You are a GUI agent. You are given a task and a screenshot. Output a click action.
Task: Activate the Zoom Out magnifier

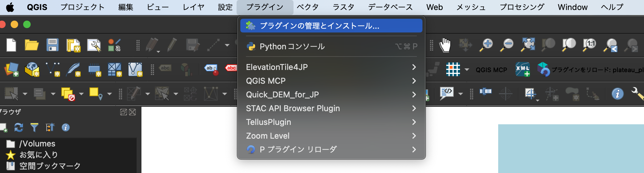click(x=507, y=45)
